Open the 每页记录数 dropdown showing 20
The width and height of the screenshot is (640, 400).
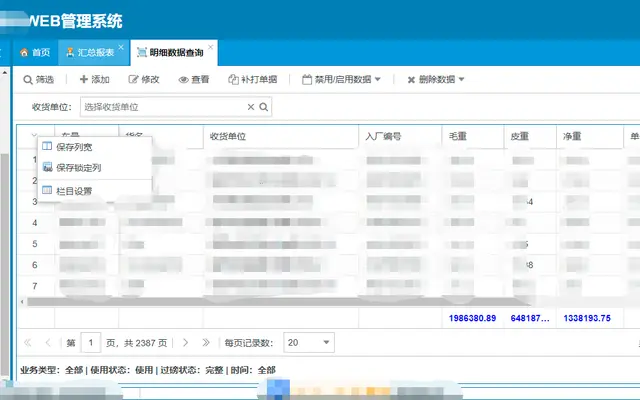(x=309, y=343)
